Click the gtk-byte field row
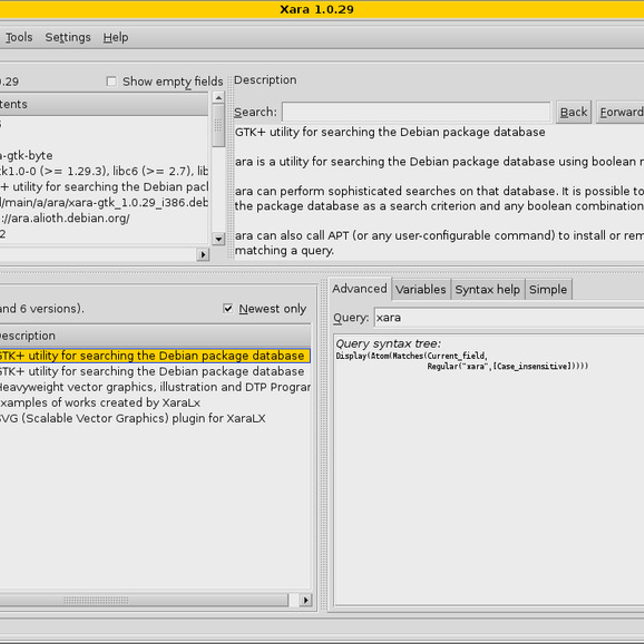 104,155
